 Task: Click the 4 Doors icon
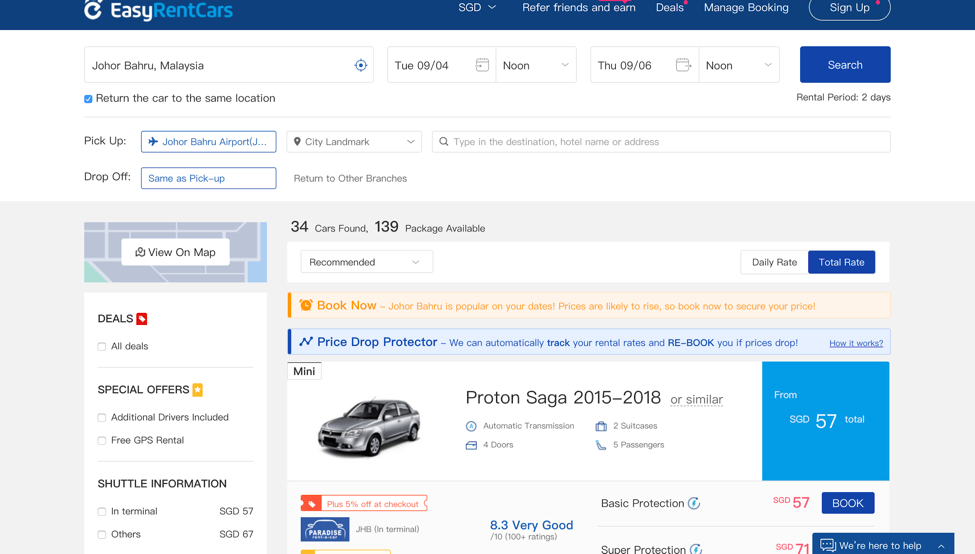coord(471,445)
